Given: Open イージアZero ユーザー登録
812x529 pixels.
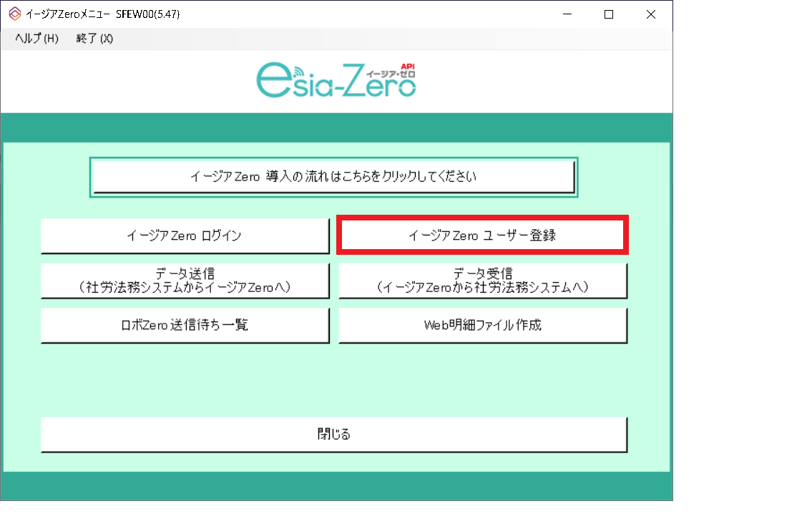Looking at the screenshot, I should pos(482,236).
